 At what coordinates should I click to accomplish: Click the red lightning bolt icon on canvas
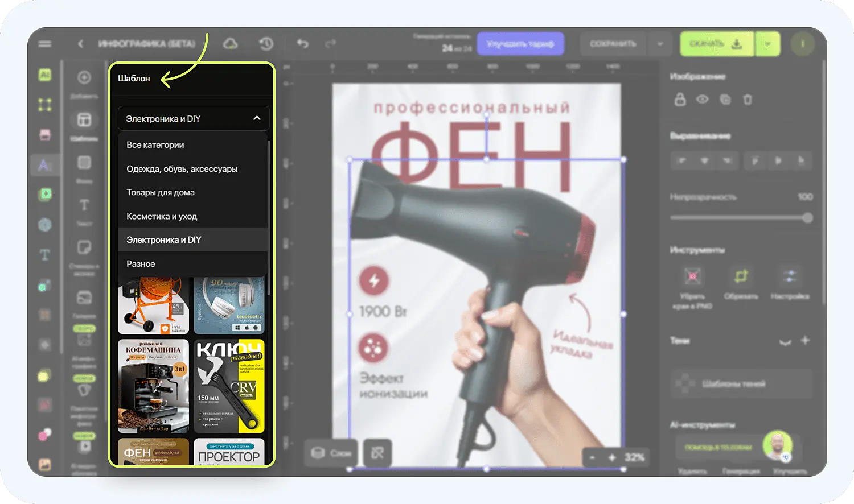(374, 280)
